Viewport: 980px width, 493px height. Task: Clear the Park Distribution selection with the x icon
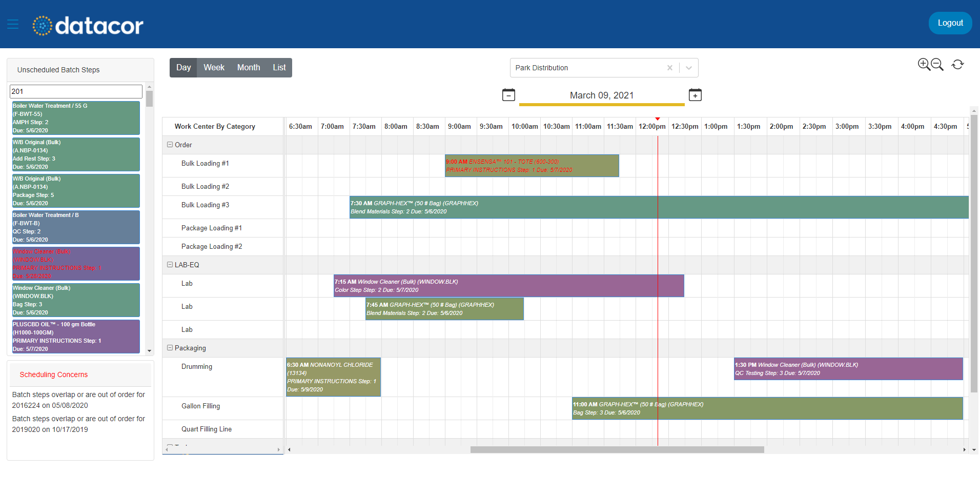click(x=670, y=67)
